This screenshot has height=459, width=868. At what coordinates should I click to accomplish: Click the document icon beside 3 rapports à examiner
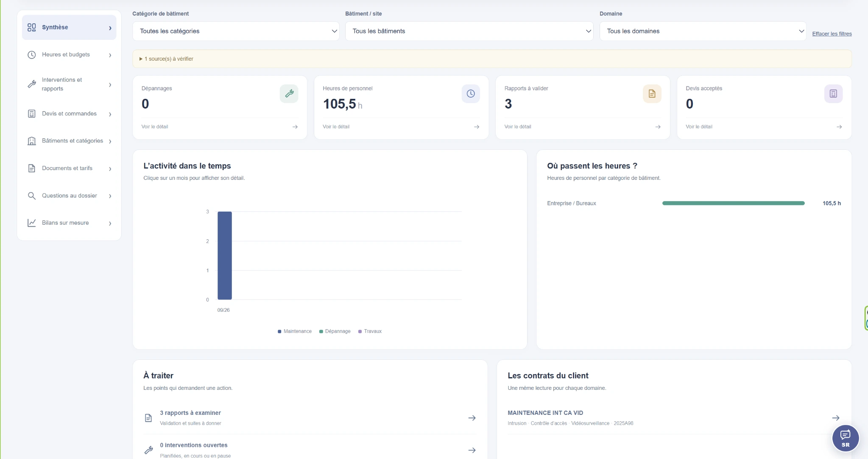tap(148, 418)
